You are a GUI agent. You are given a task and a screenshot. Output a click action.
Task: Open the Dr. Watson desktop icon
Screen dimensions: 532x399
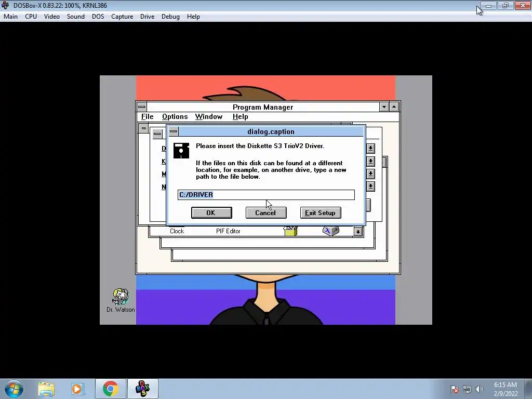[x=121, y=300]
